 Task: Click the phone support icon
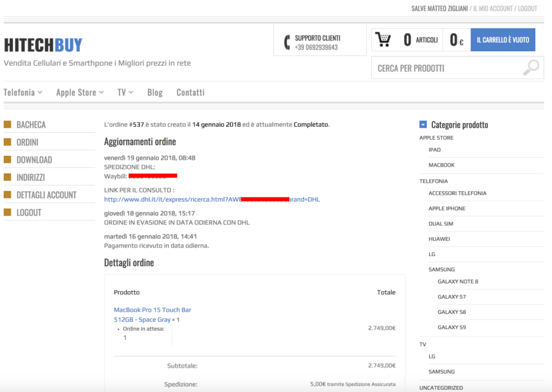[x=287, y=42]
